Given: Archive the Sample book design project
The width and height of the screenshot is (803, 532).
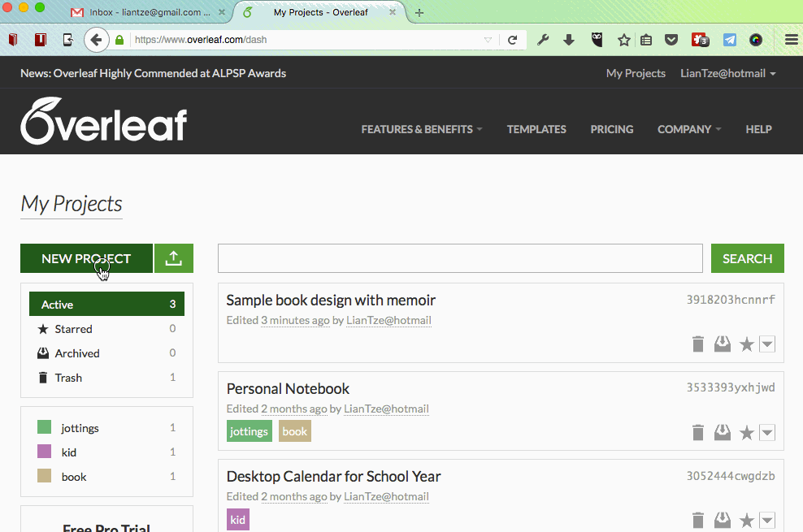Looking at the screenshot, I should [722, 344].
